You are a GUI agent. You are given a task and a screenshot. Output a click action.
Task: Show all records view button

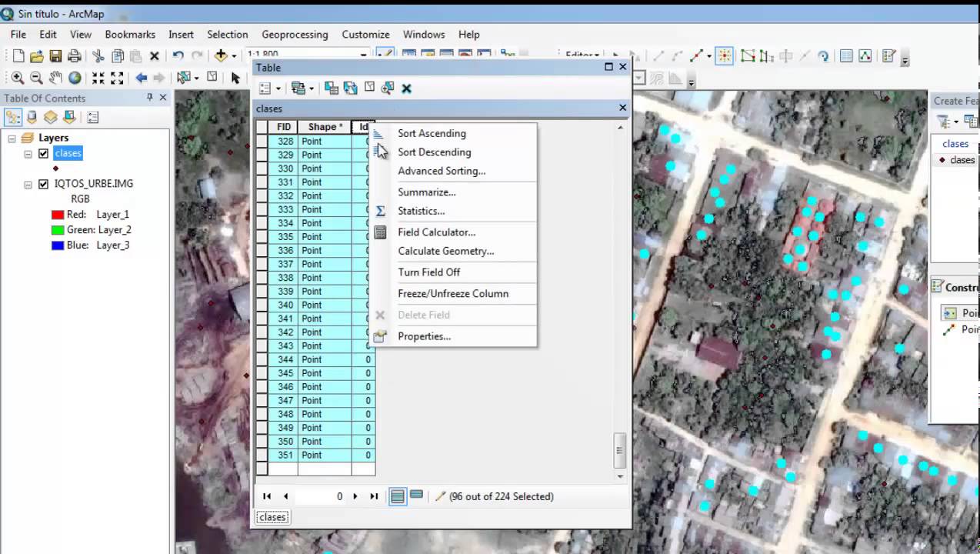coord(397,496)
